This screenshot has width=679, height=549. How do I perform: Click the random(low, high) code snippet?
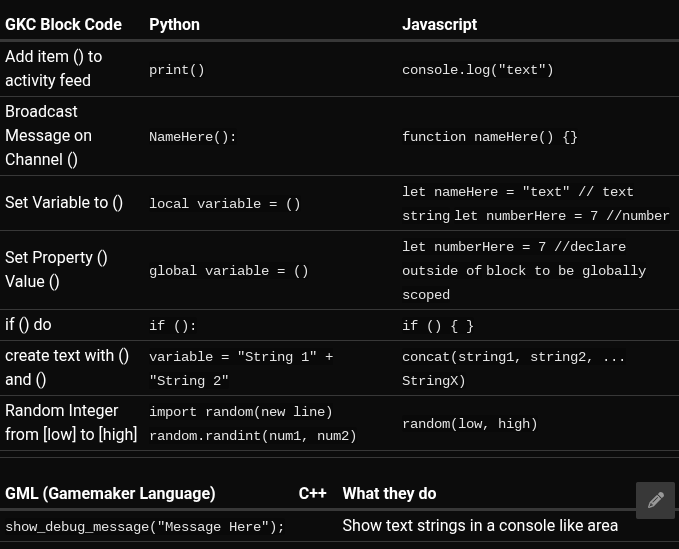469,424
